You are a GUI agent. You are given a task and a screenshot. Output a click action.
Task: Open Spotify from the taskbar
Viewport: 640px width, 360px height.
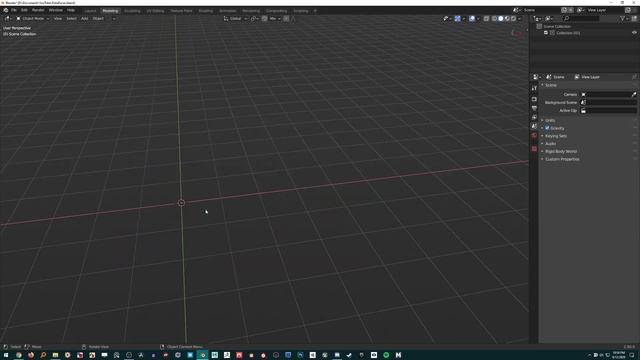(386, 355)
